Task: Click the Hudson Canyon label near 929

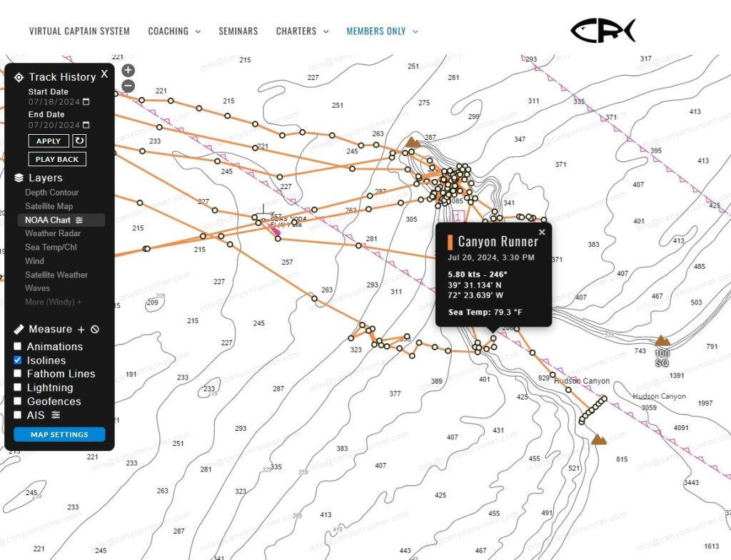Action: 582,381
